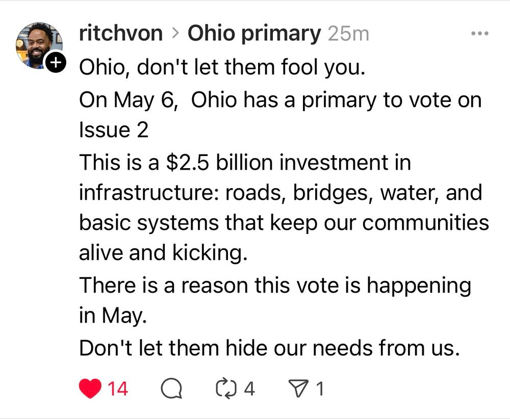Open replies via the comment bubble icon
Screen dimensions: 510x420
pyautogui.click(x=172, y=389)
